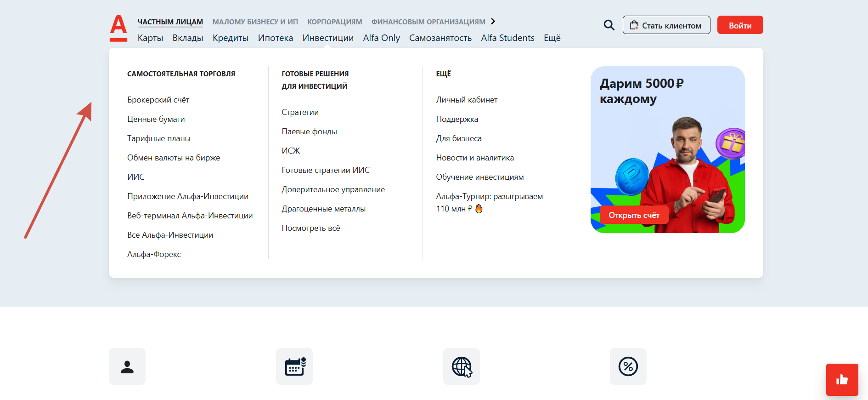Open the Инвестиции menu item
868x400 pixels.
coord(328,38)
